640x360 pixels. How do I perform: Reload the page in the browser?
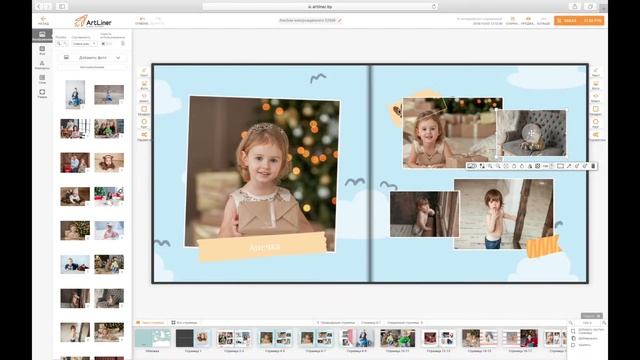(433, 7)
